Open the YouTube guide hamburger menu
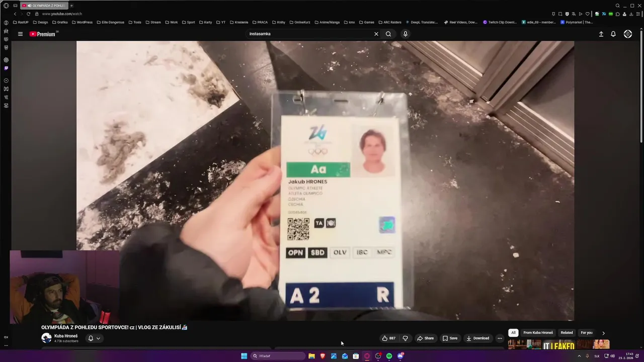This screenshot has width=644, height=362. [x=20, y=34]
